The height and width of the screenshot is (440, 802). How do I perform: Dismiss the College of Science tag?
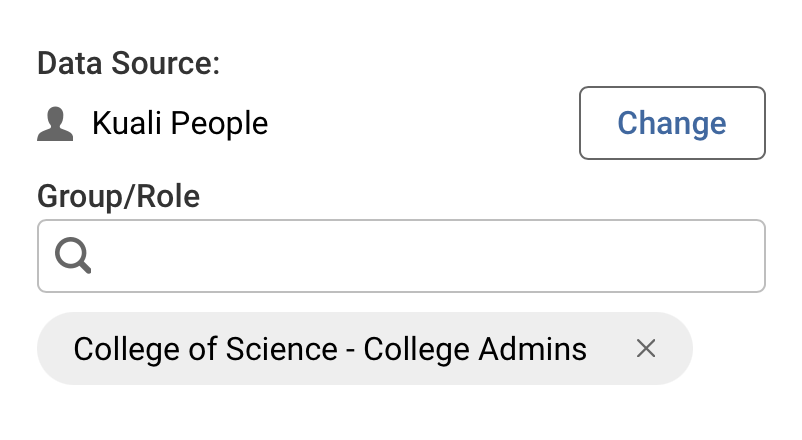[646, 349]
